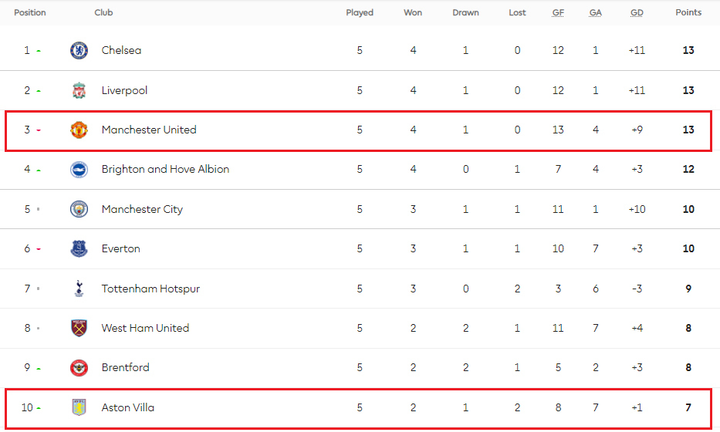Click the Aston Villa crest icon

[x=79, y=407]
